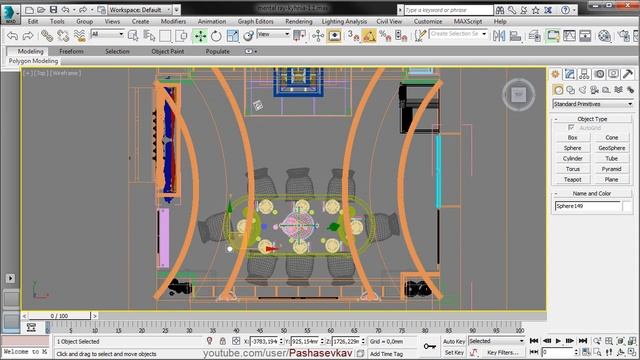Open Select by Name dialog icon

click(149, 36)
